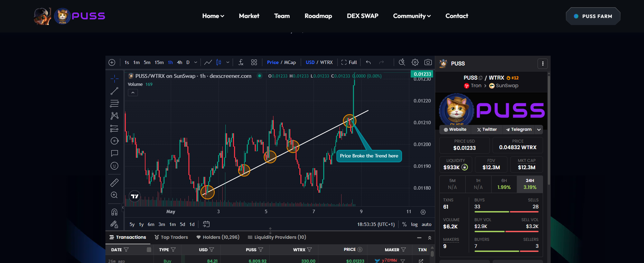This screenshot has width=644, height=263.
Task: Open the PUSS panel three-dot menu
Action: 543,64
